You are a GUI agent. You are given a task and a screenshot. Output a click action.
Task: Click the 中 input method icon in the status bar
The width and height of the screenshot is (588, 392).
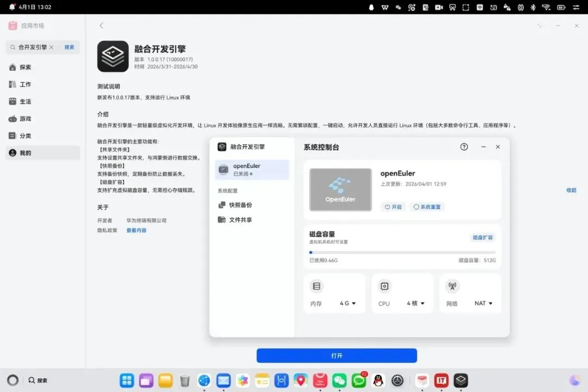tap(480, 7)
